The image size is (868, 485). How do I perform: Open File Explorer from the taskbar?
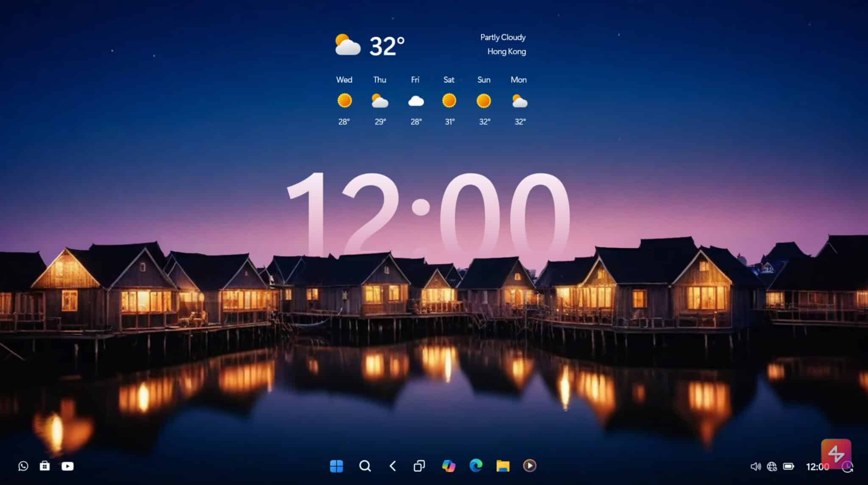pos(503,466)
